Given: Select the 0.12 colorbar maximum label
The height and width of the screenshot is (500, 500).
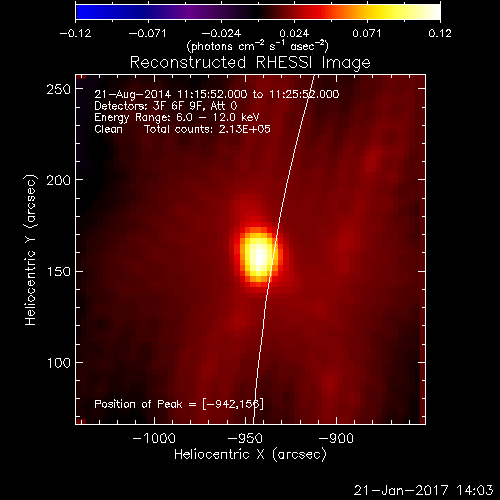Looking at the screenshot, I should click(x=440, y=33).
